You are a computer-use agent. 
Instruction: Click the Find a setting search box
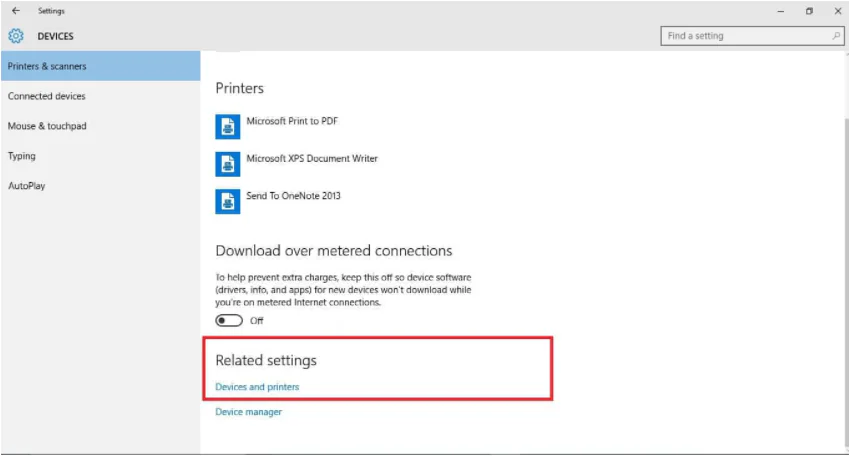[745, 36]
